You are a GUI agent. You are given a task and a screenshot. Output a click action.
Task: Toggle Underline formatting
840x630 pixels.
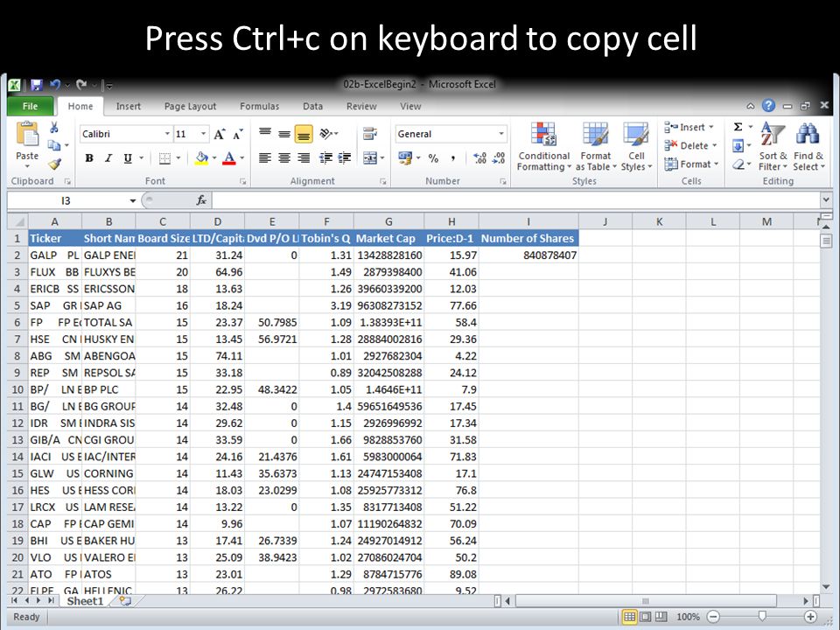[x=128, y=158]
